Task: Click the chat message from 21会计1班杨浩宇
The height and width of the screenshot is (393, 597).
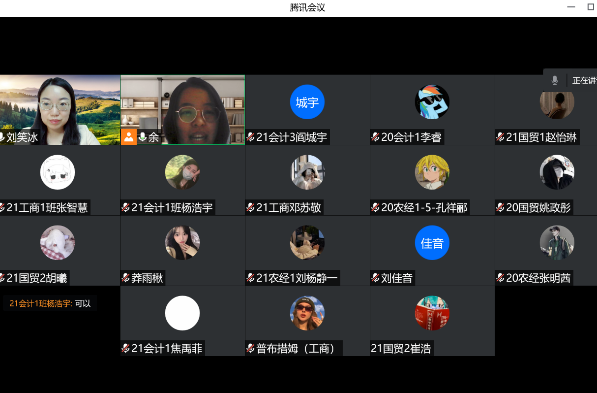Action: [50, 304]
